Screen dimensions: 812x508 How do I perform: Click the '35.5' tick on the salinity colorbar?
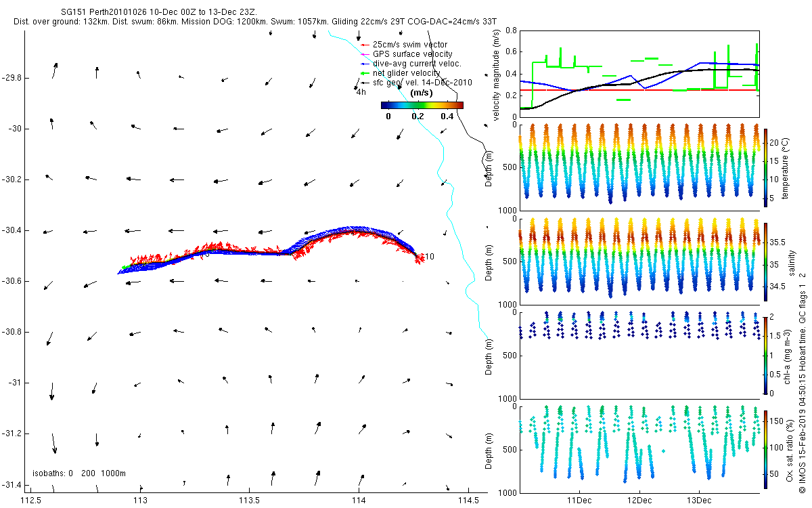pyautogui.click(x=779, y=241)
